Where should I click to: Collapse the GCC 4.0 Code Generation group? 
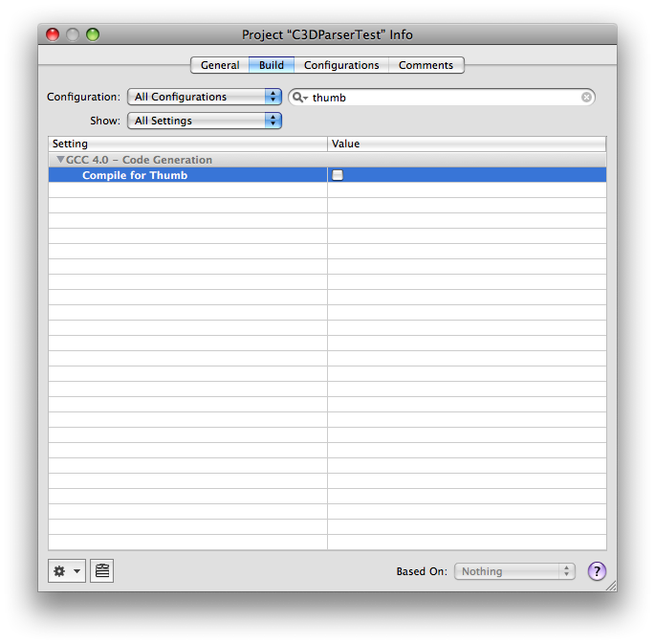[60, 159]
